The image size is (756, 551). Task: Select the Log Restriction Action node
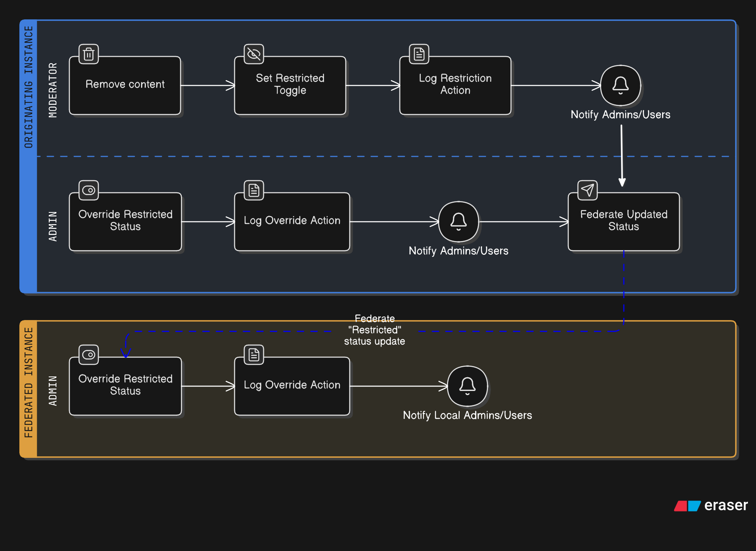(455, 85)
